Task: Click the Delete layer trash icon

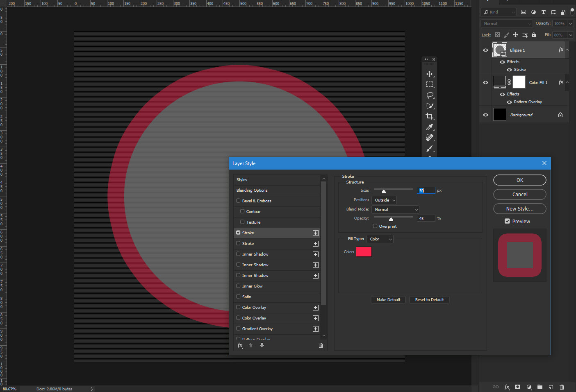Action: click(561, 387)
